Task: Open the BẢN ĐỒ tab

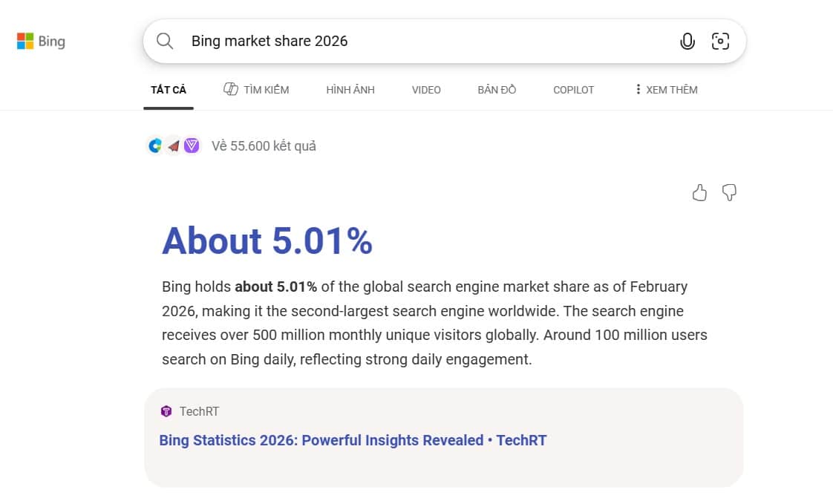Action: [x=497, y=90]
